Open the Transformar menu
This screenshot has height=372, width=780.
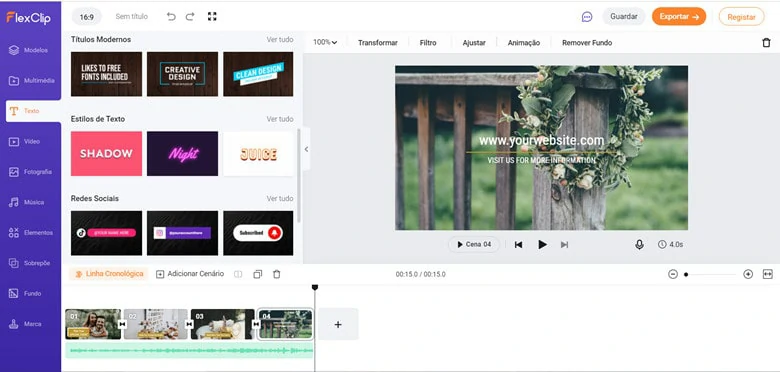(x=378, y=43)
